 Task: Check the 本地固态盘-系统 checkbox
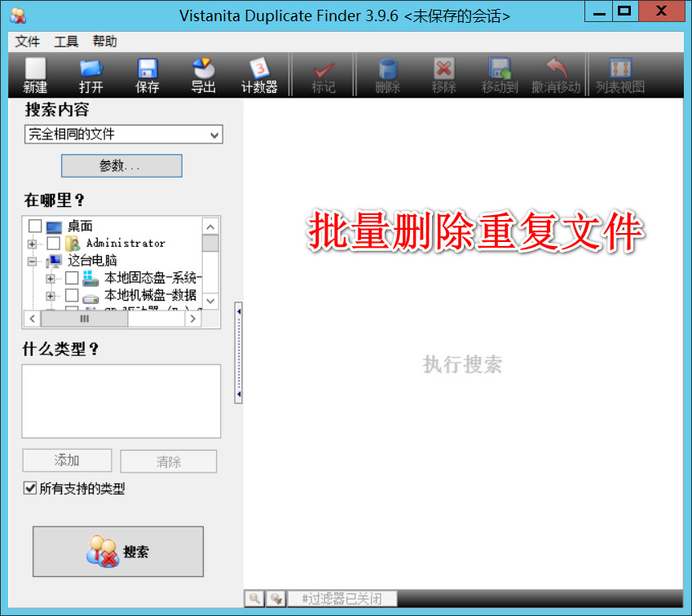[72, 278]
